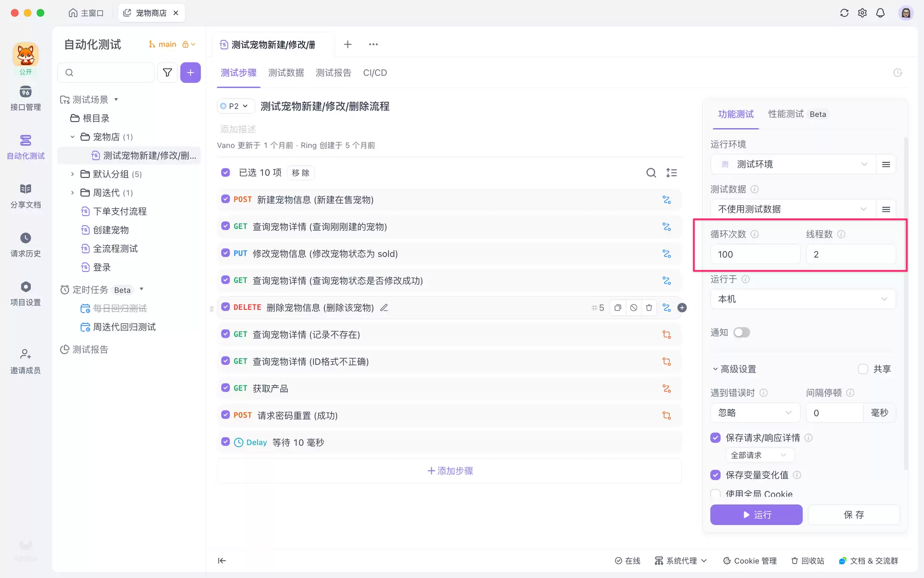Uncheck 保存请求/响应详情
Image resolution: width=924 pixels, height=578 pixels.
pos(715,437)
